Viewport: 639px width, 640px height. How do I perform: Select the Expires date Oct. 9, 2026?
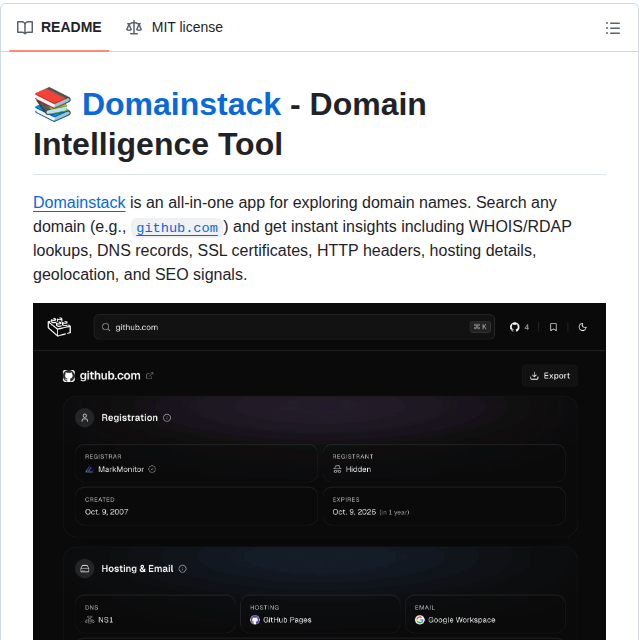coord(354,512)
